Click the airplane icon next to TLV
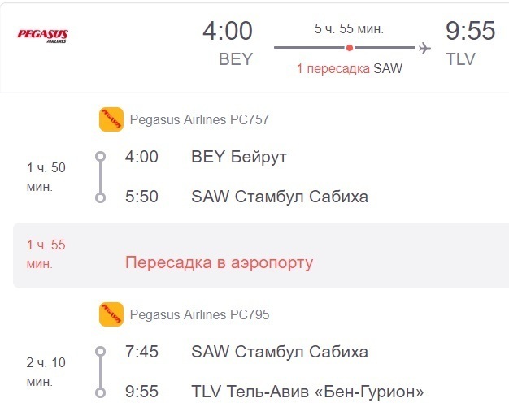 click(424, 48)
